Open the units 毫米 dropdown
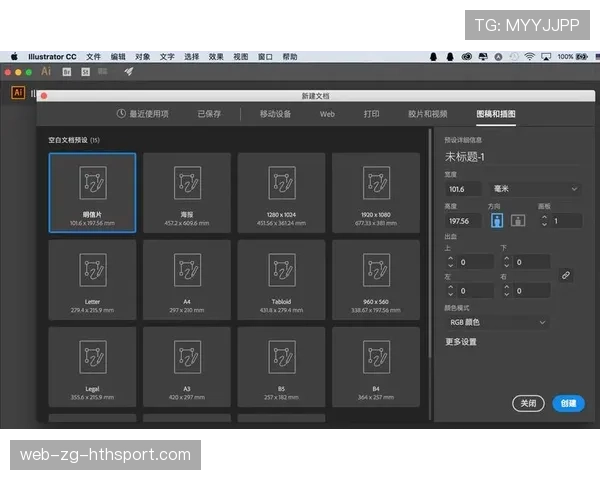This screenshot has width=600, height=480. click(535, 189)
